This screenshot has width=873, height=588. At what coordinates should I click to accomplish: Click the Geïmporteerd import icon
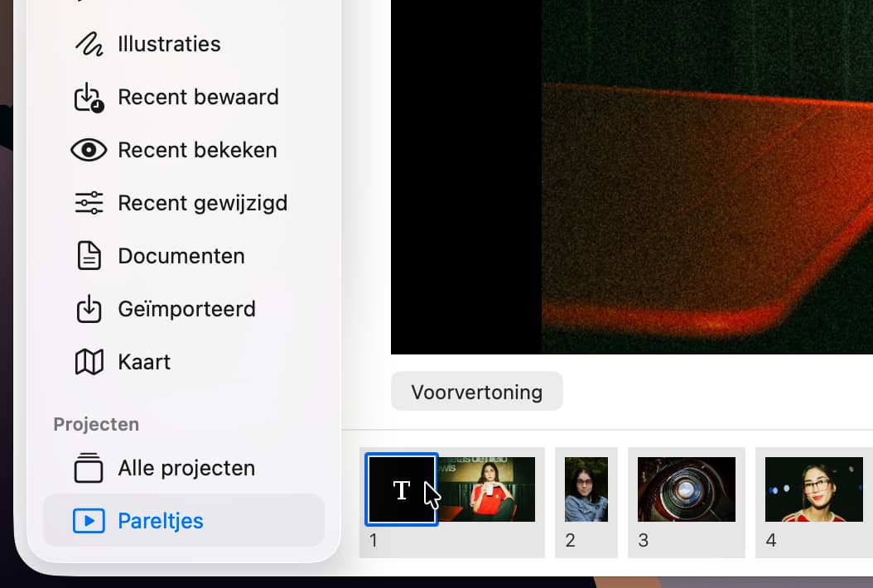[89, 308]
